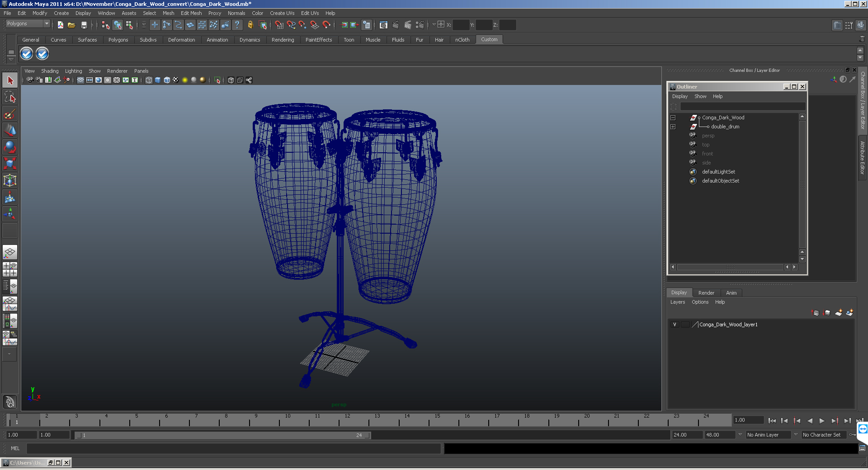Create a new scene with the toolbar icon
This screenshot has height=470, width=868.
[x=60, y=25]
